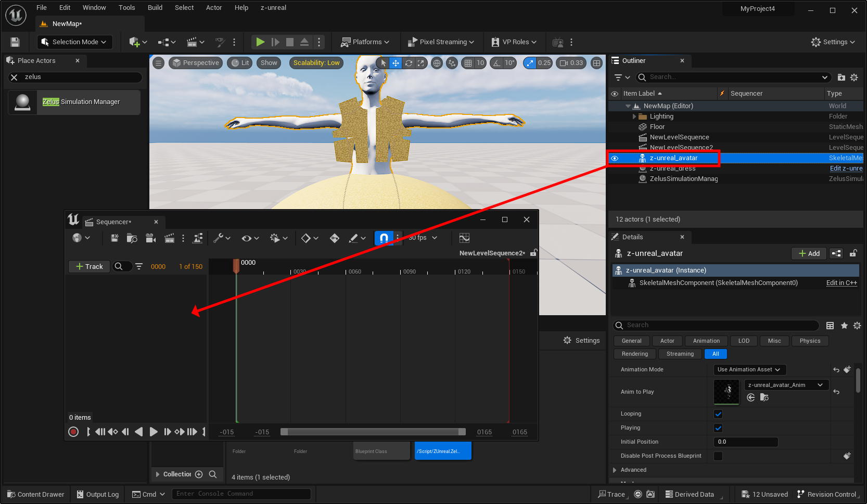The image size is (867, 504).
Task: Toggle grid snapping in the viewport
Action: (468, 63)
